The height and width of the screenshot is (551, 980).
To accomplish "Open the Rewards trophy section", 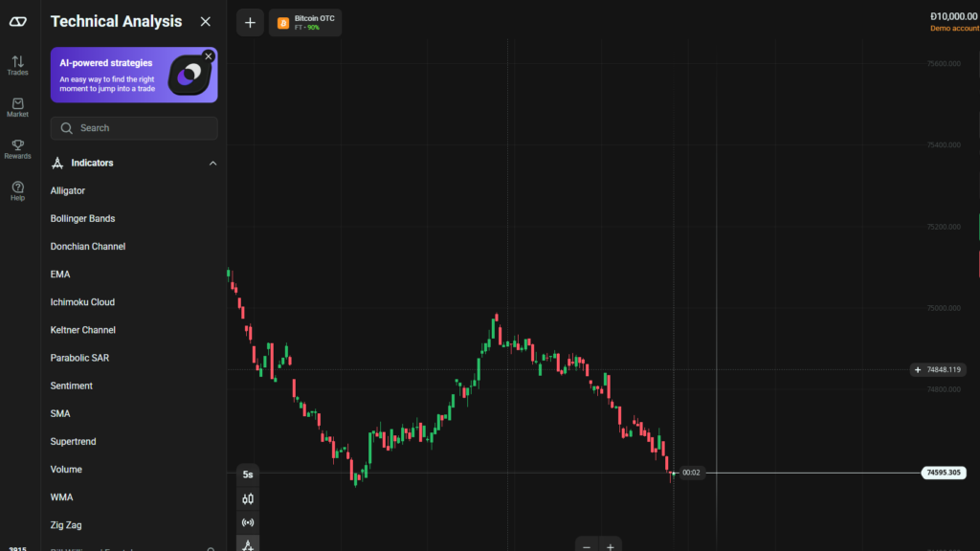I will (17, 149).
